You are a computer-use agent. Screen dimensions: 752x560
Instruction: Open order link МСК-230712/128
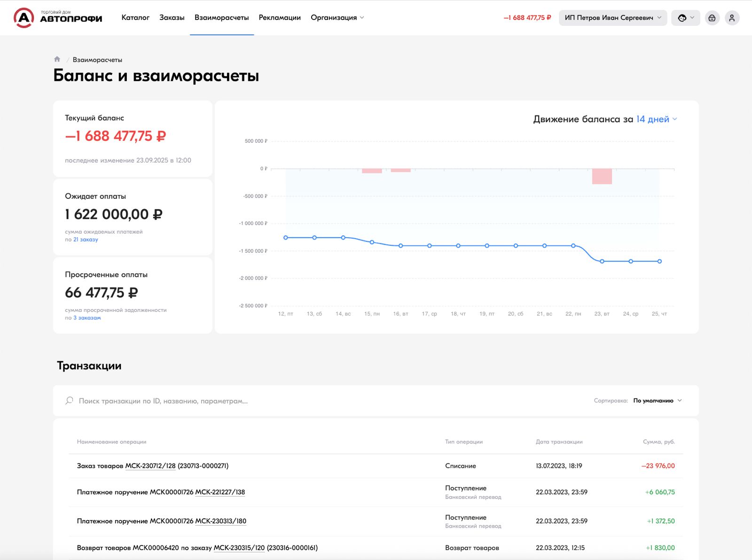pos(150,466)
